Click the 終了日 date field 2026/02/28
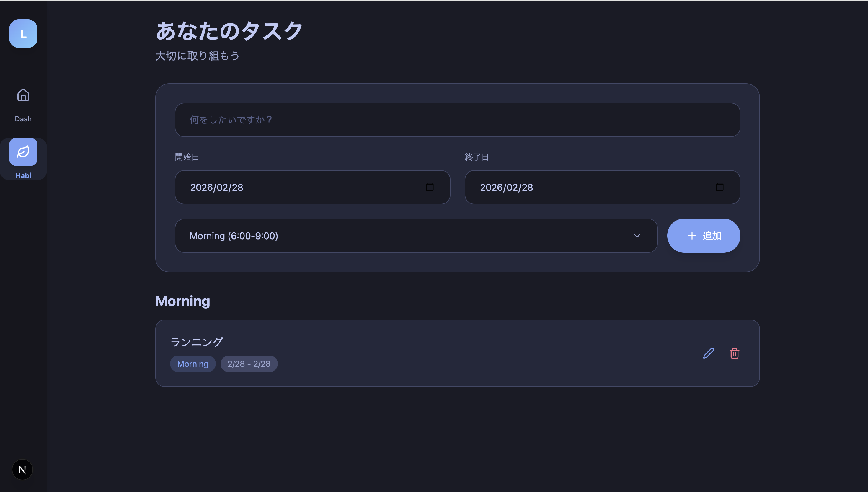The width and height of the screenshot is (868, 492). [506, 187]
